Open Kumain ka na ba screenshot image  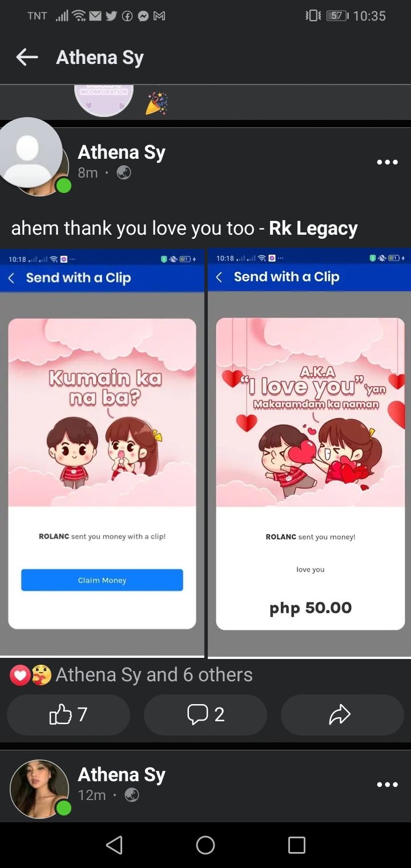click(x=102, y=452)
